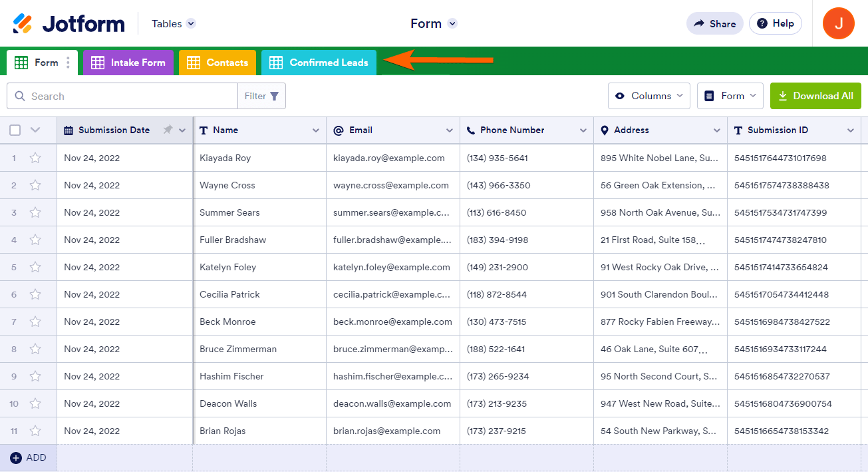The height and width of the screenshot is (472, 868).
Task: Click the ADD row button
Action: pyautogui.click(x=29, y=458)
